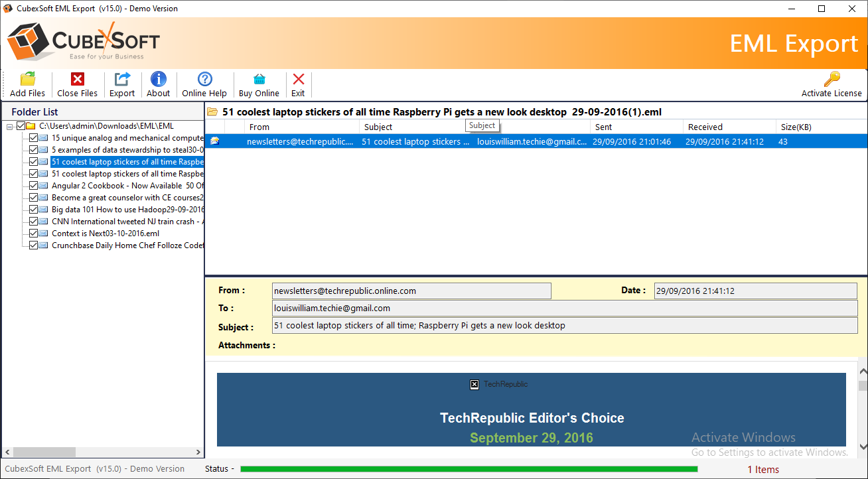Viewport: 868px width, 479px height.
Task: Click preview pane scroll down arrow
Action: tap(863, 447)
